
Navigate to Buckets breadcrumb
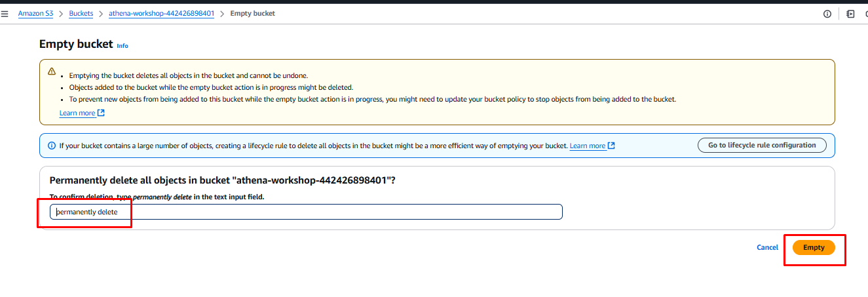coord(81,14)
